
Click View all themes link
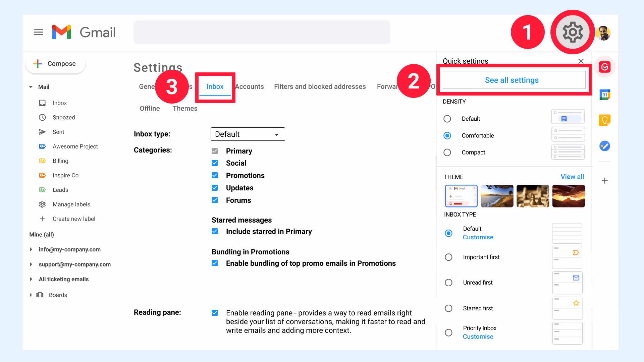[572, 177]
